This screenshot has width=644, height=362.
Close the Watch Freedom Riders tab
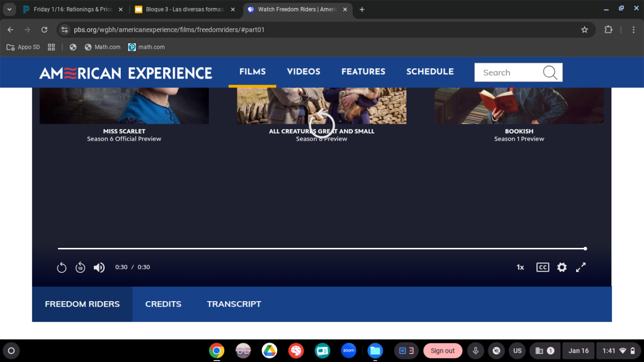click(346, 10)
